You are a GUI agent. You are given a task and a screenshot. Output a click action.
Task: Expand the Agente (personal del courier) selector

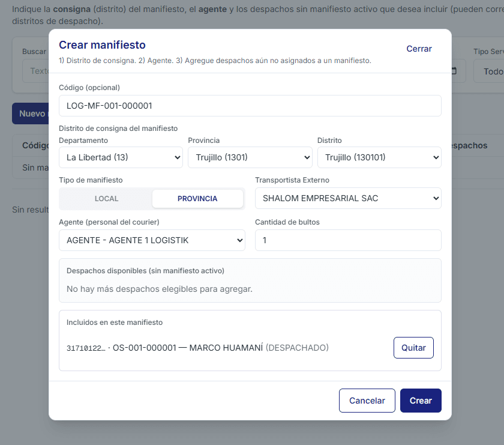(x=152, y=240)
